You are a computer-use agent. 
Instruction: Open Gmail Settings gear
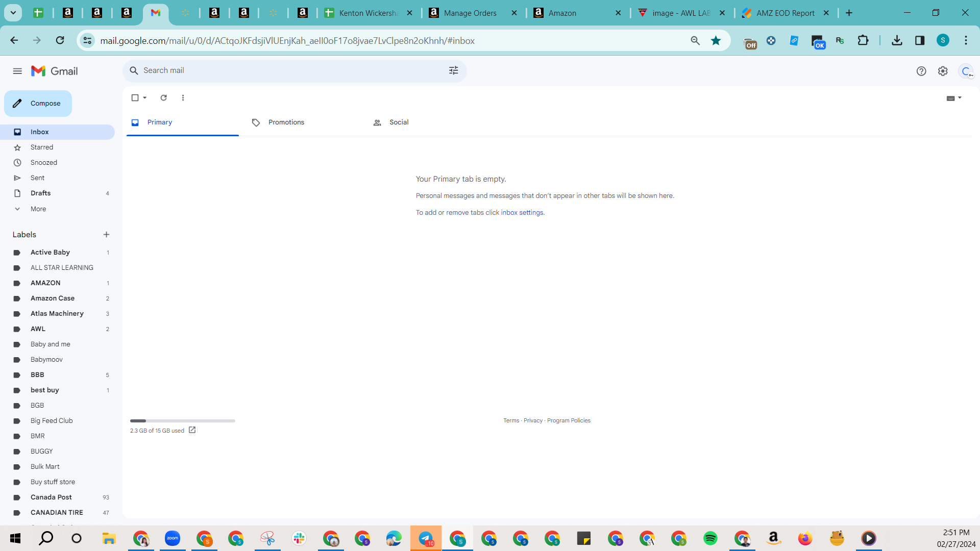(x=942, y=71)
